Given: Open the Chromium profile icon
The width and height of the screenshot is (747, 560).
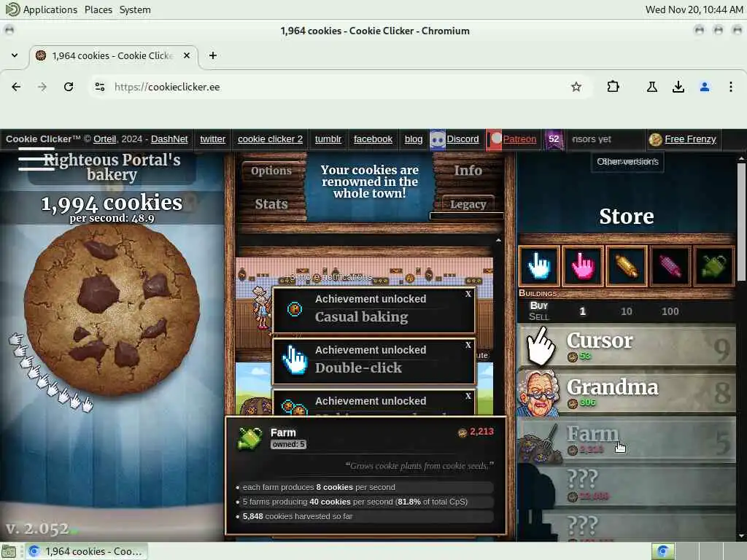Looking at the screenshot, I should click(705, 87).
